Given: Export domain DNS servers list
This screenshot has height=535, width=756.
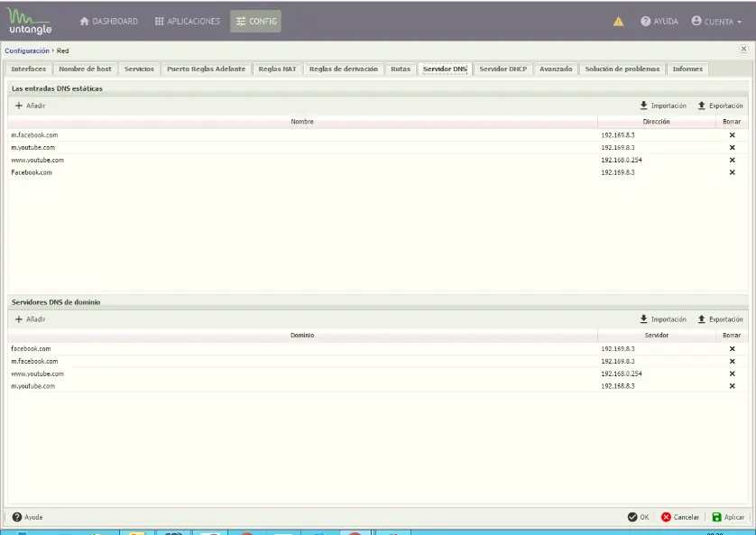Looking at the screenshot, I should (720, 319).
